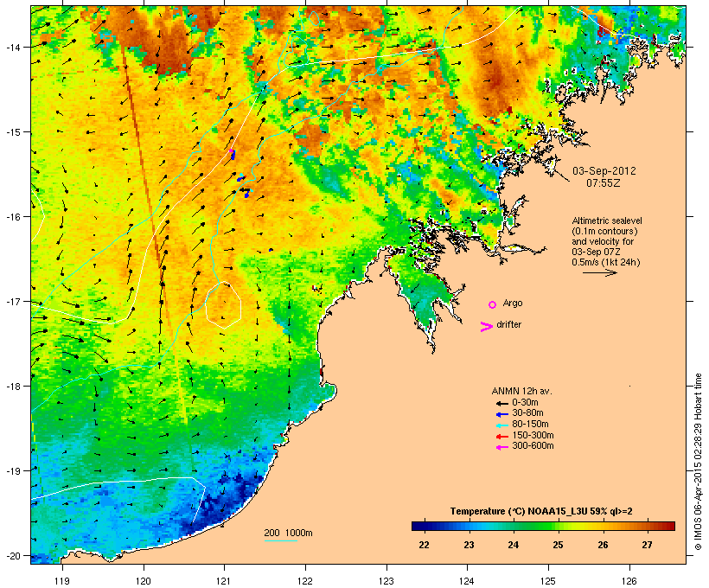The image size is (709, 588).
Task: Click the latitude axis label -14
Action: click(13, 47)
